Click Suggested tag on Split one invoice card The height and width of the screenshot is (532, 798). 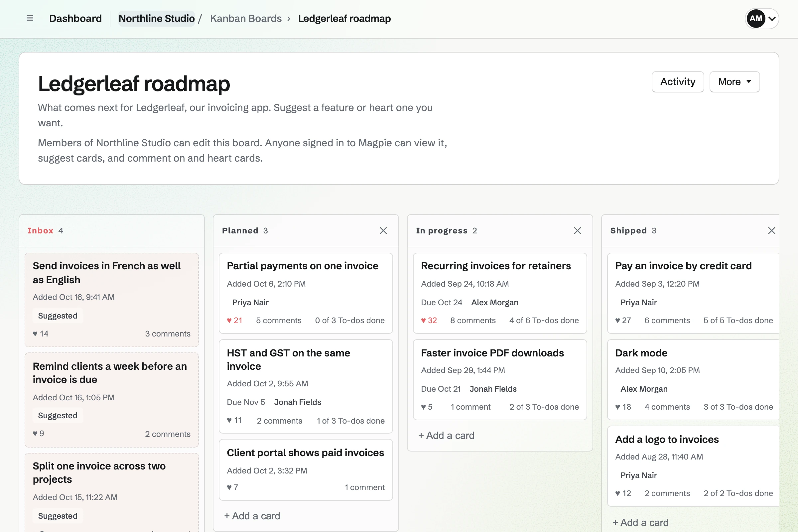[x=58, y=516]
